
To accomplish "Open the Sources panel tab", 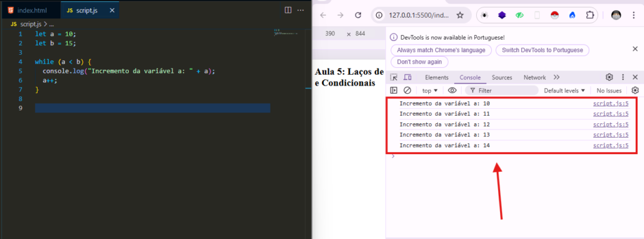I will [x=502, y=77].
